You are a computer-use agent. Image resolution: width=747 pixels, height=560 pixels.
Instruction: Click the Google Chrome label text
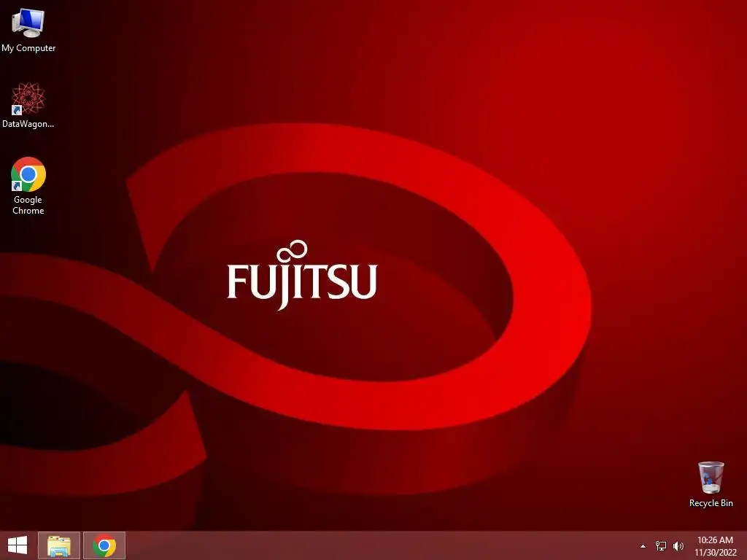pos(28,205)
